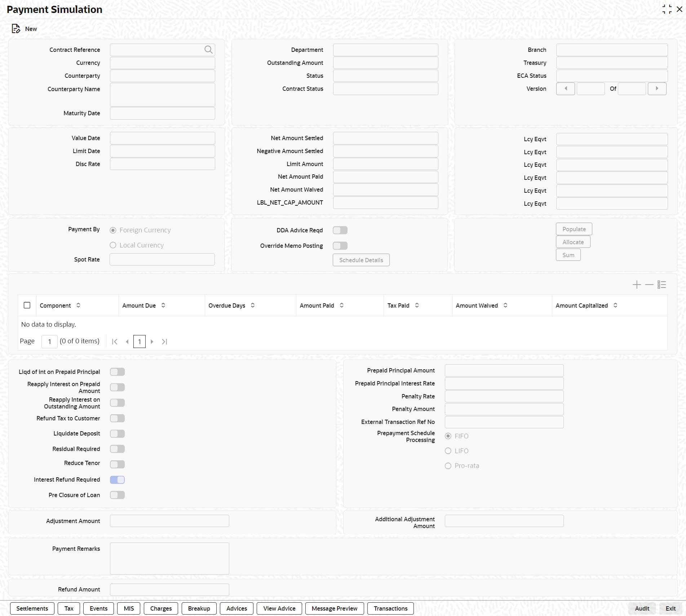The image size is (686, 616).
Task: Close the Payment Simulation screen
Action: pos(680,9)
